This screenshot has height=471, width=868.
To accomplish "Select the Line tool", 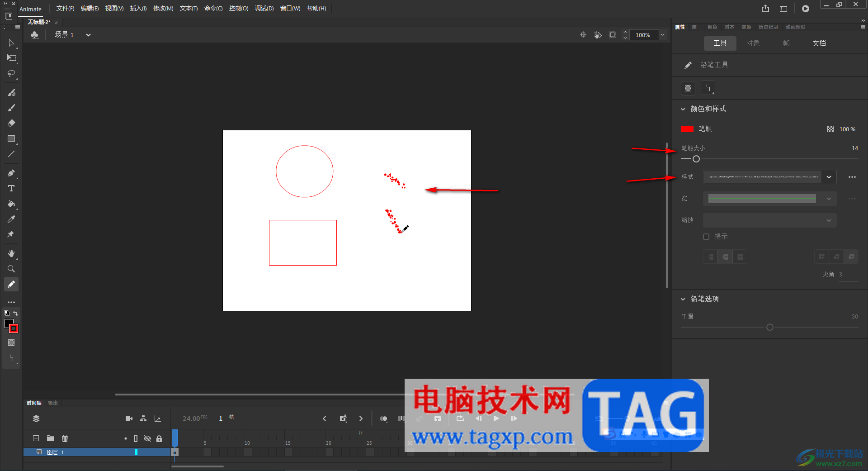I will 11,154.
